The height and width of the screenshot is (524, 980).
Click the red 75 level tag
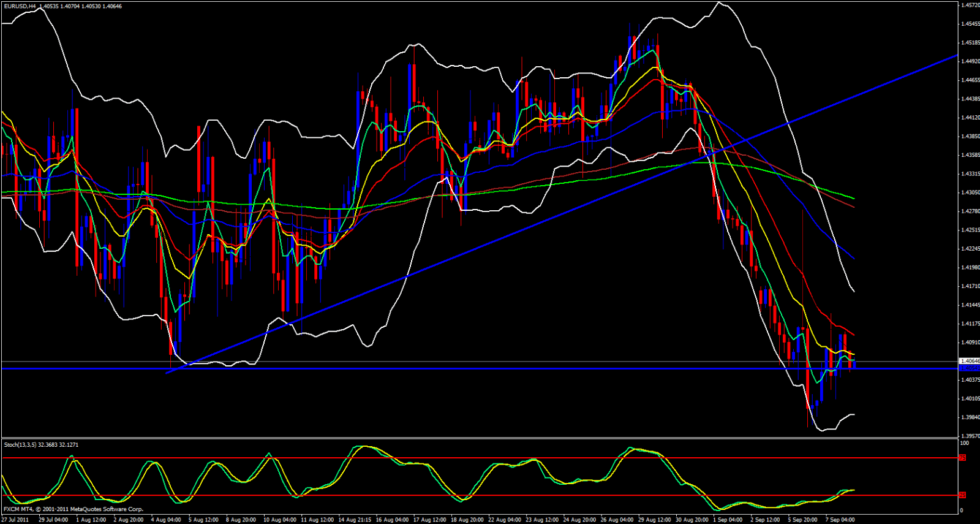(x=962, y=458)
